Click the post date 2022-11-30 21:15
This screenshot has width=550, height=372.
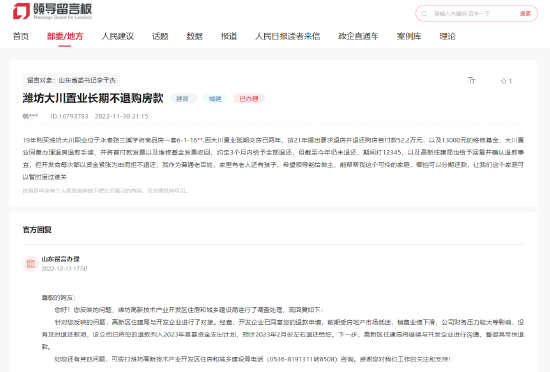(x=121, y=116)
